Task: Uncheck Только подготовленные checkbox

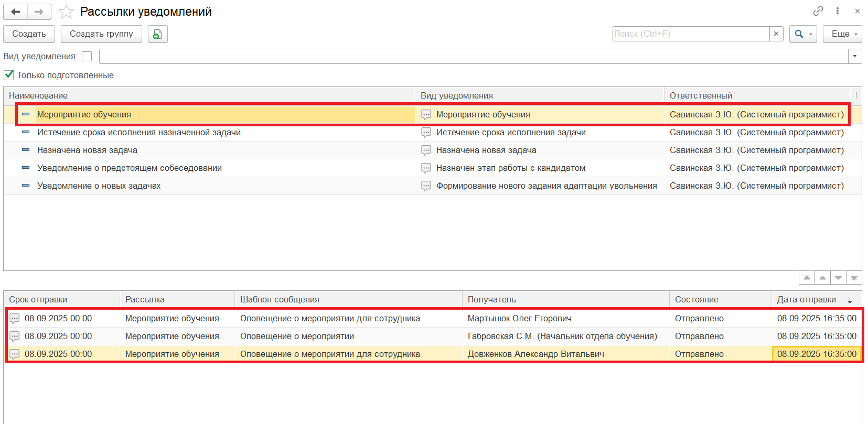Action: pos(9,75)
